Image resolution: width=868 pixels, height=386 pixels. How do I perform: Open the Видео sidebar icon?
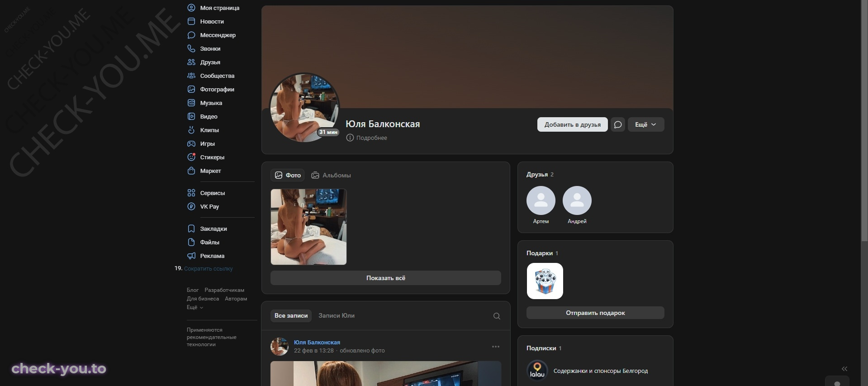(x=191, y=116)
